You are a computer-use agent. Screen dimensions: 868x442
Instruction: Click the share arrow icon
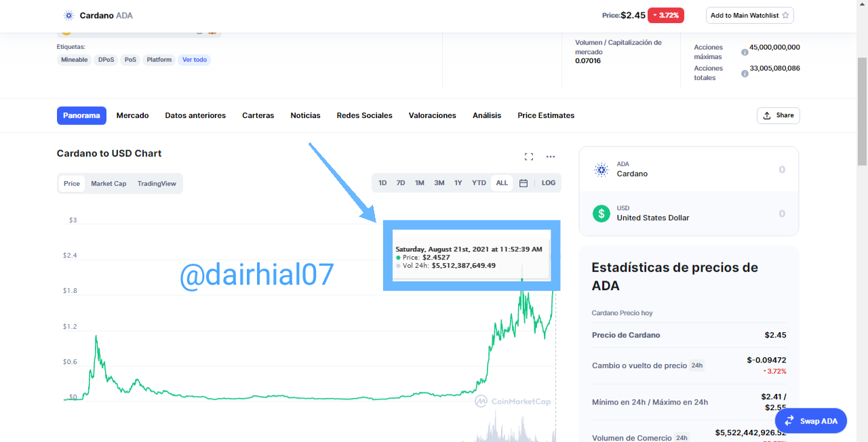[x=767, y=115]
